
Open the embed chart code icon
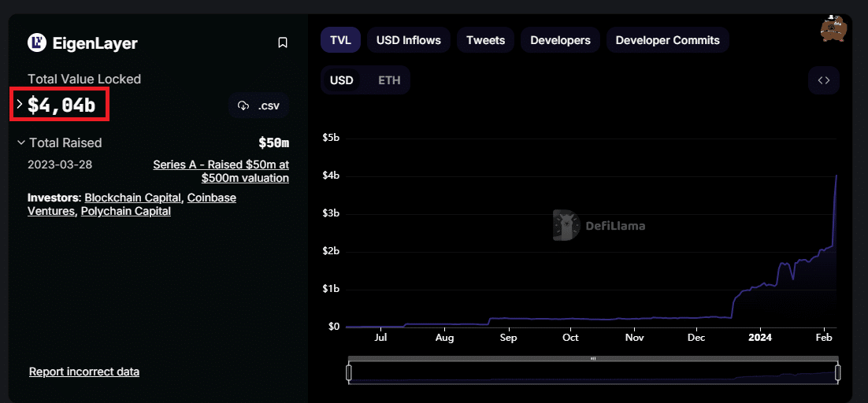point(824,81)
